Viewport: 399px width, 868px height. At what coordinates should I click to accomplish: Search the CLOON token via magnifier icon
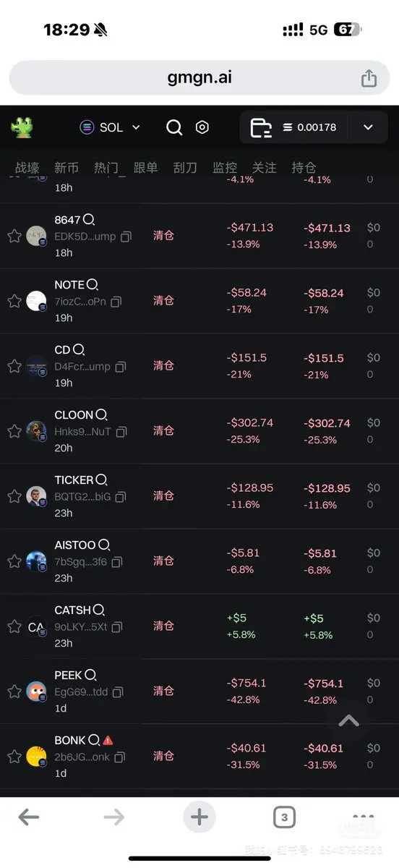point(101,415)
